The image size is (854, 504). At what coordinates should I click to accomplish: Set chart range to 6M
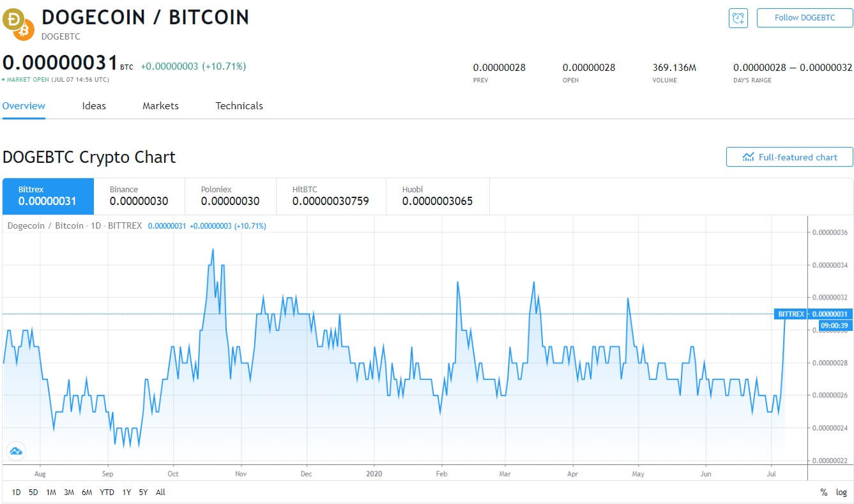tap(87, 493)
